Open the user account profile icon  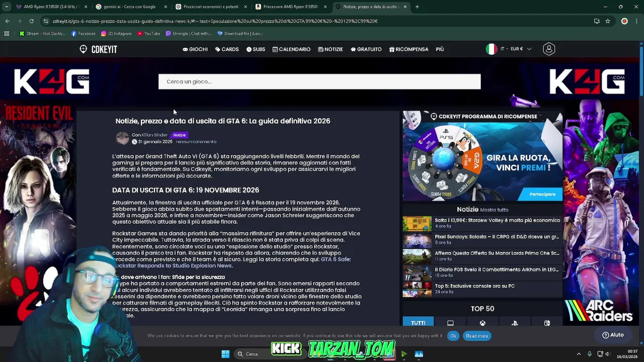pos(549,49)
